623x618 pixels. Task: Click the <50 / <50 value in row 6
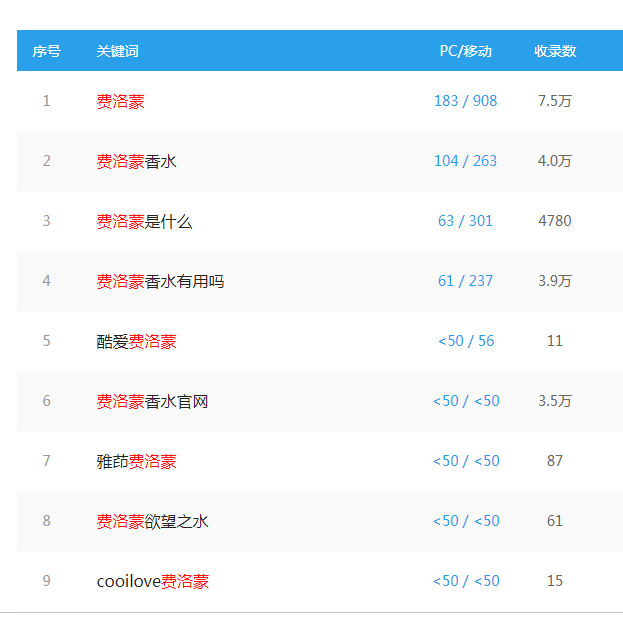[466, 401]
